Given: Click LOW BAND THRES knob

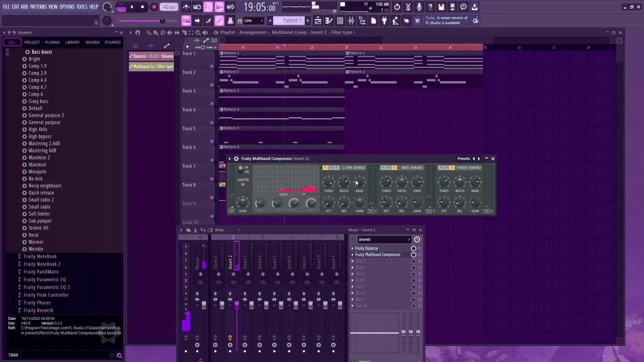Looking at the screenshot, I should click(x=329, y=182).
